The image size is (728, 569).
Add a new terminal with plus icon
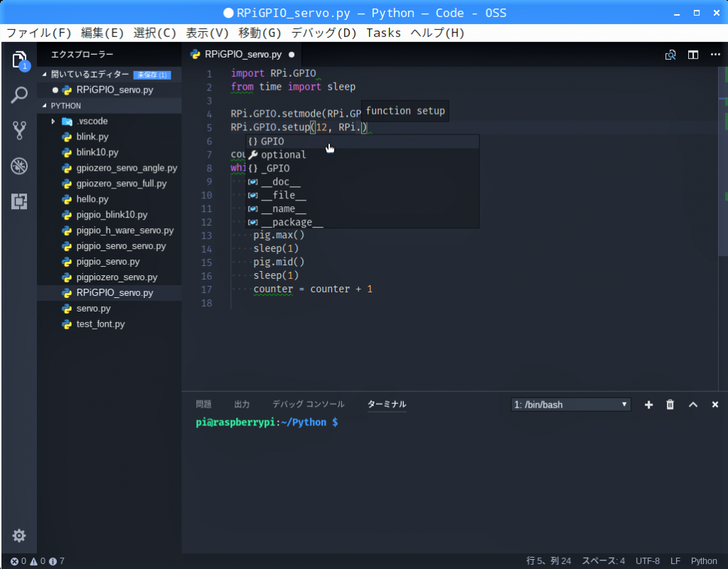pos(648,405)
